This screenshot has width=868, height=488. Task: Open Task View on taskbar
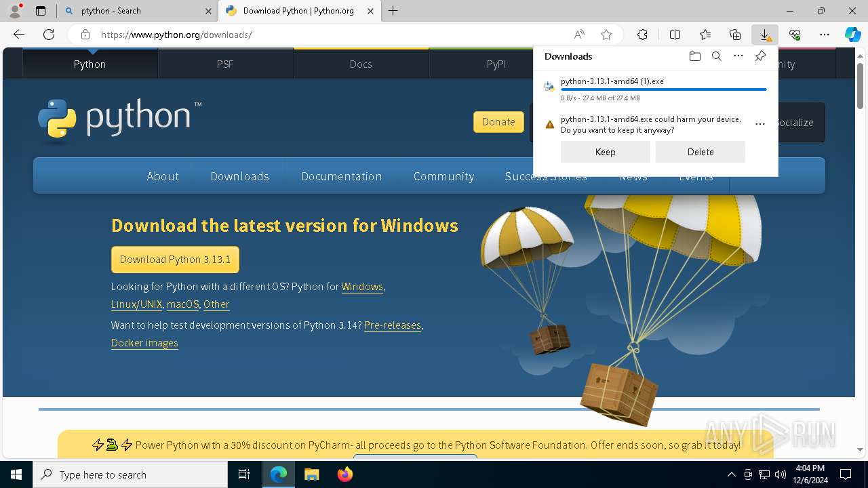coord(244,474)
